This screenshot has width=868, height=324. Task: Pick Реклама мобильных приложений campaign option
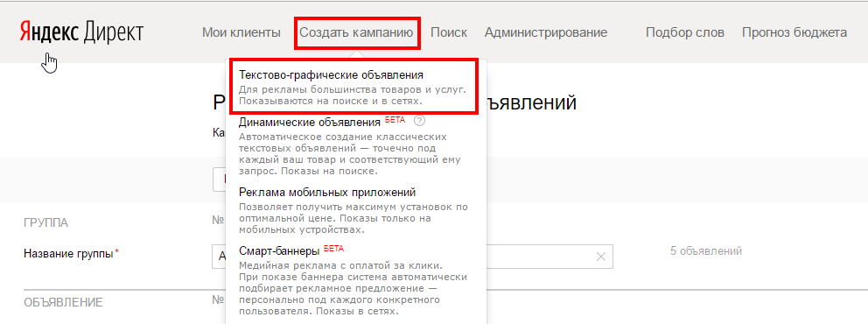[327, 192]
